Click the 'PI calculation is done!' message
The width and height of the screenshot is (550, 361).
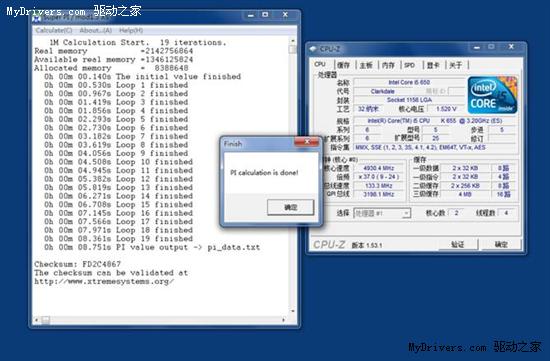(264, 173)
